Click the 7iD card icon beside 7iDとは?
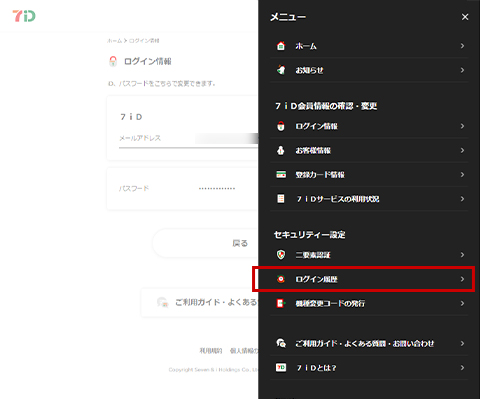Image resolution: width=480 pixels, height=399 pixels. pos(281,367)
